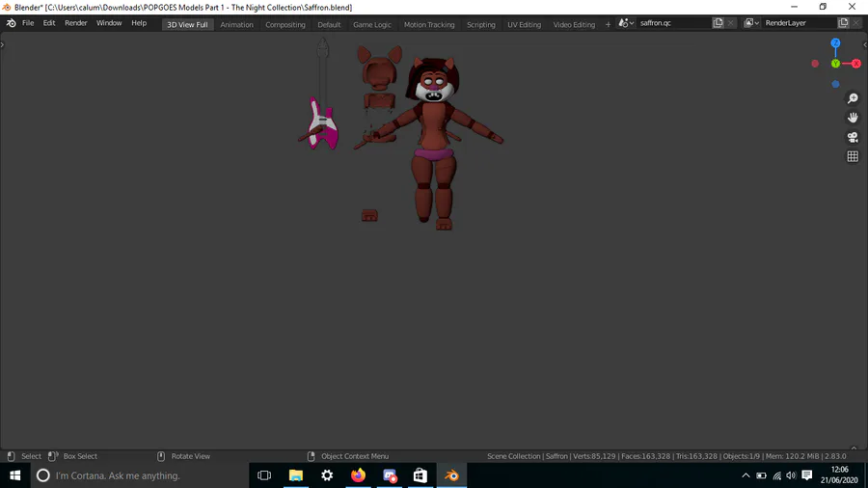
Task: Click the Select hint in status bar
Action: tap(31, 456)
